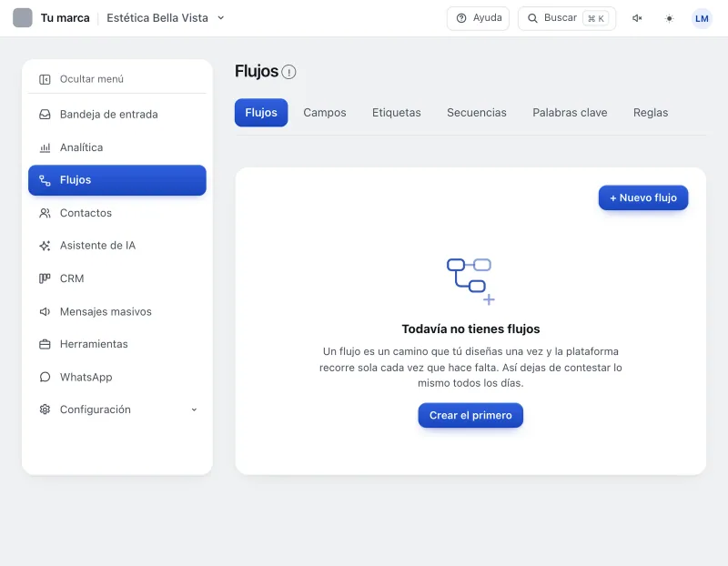The height and width of the screenshot is (566, 728).
Task: Click the ⌘K shortcut badge
Action: (596, 18)
